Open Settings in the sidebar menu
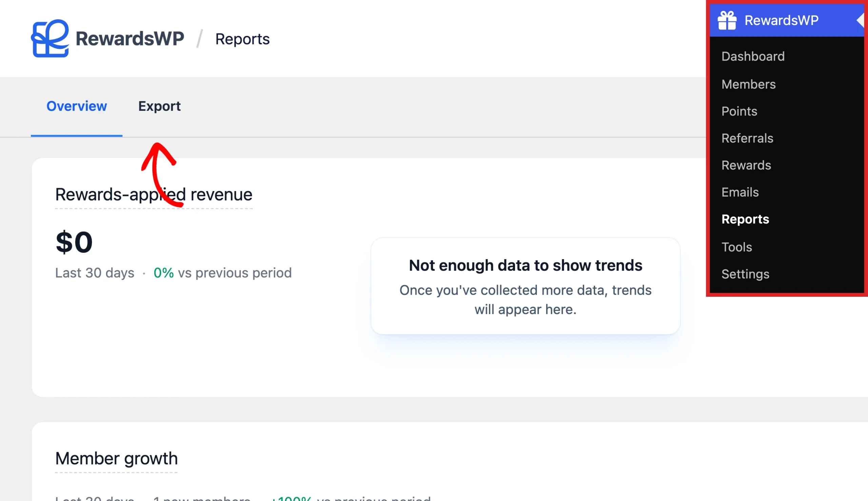 745,274
